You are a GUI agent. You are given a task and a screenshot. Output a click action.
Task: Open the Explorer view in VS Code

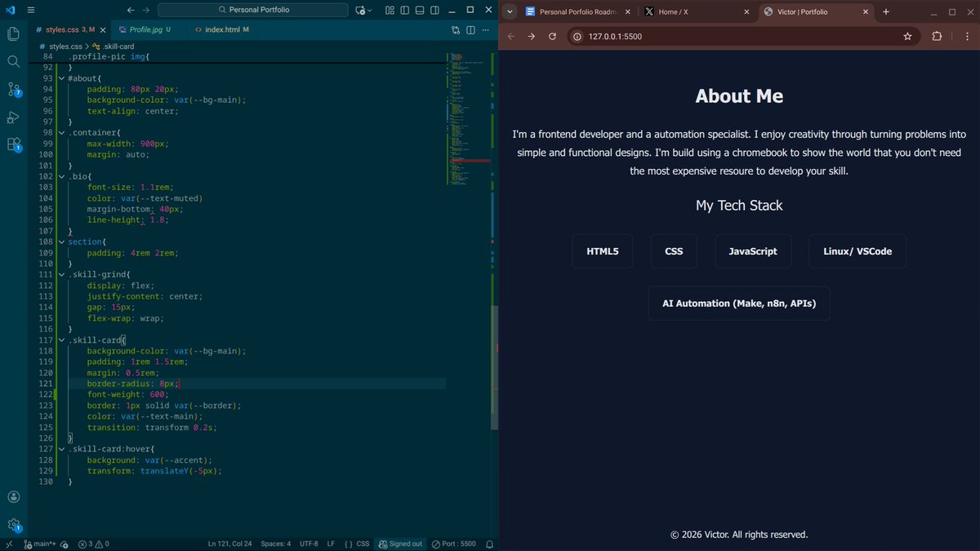tap(13, 34)
